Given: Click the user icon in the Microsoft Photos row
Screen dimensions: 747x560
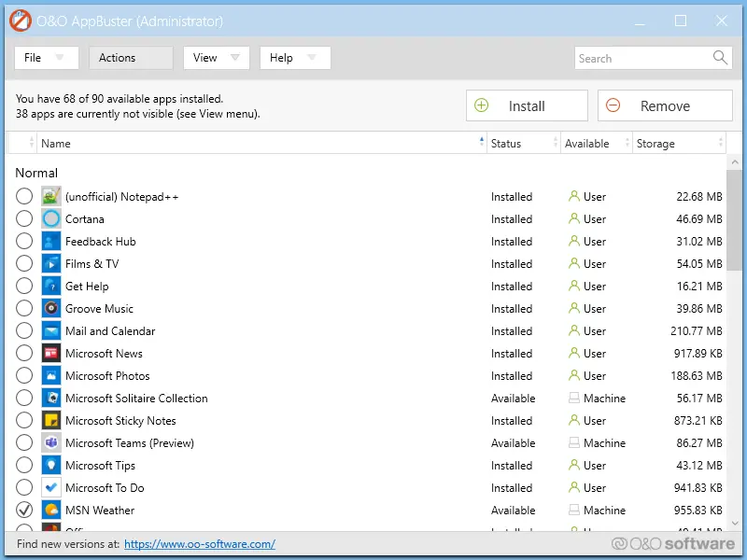Looking at the screenshot, I should 574,375.
